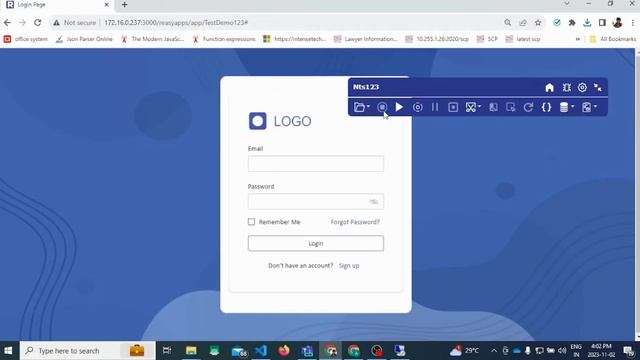Open a new browser tab
The image size is (640, 360).
pyautogui.click(x=124, y=5)
